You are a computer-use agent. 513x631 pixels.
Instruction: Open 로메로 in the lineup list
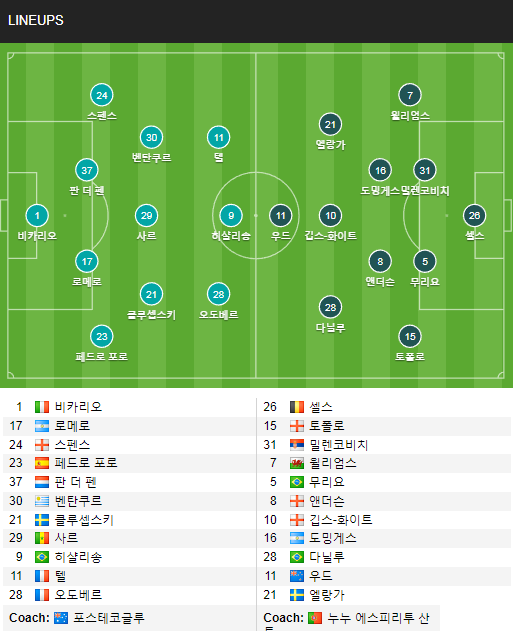[72, 426]
